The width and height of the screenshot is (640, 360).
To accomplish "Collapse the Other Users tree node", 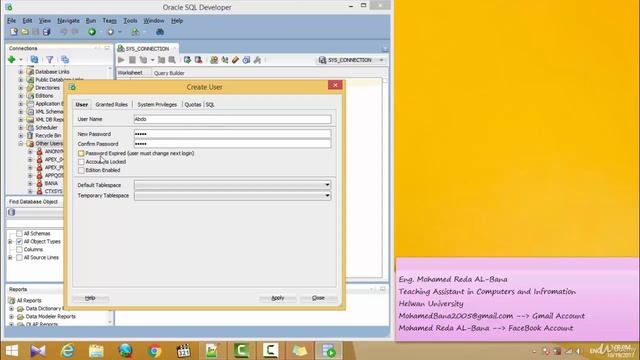I will 21,144.
